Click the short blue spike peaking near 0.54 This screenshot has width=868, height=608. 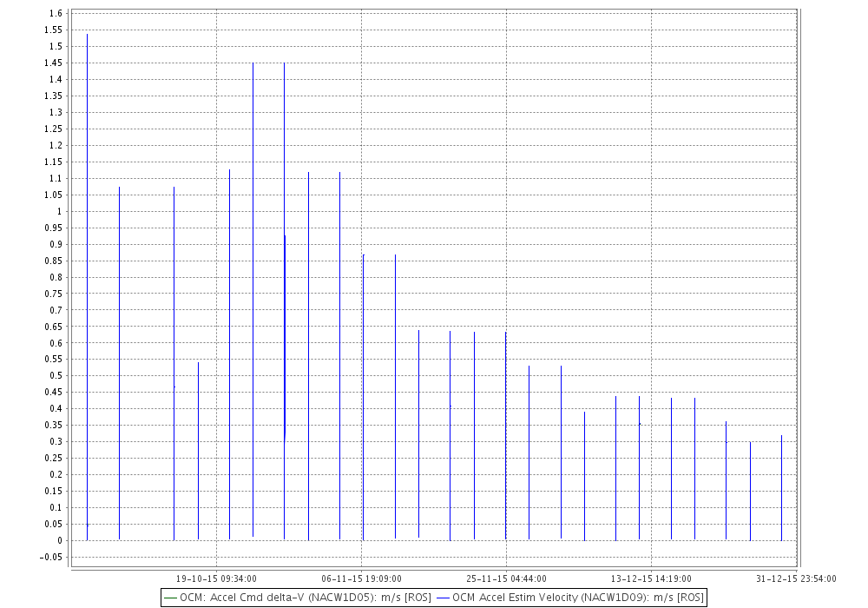pos(198,452)
